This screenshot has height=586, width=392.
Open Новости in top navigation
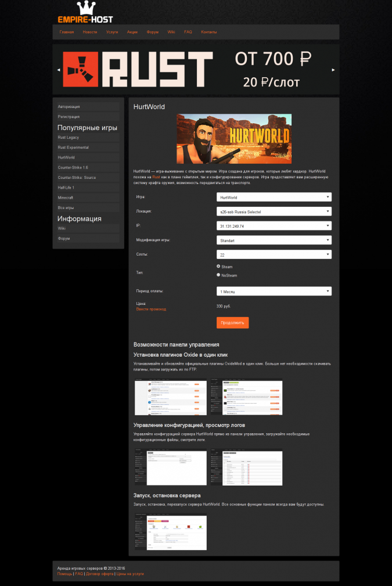[90, 32]
